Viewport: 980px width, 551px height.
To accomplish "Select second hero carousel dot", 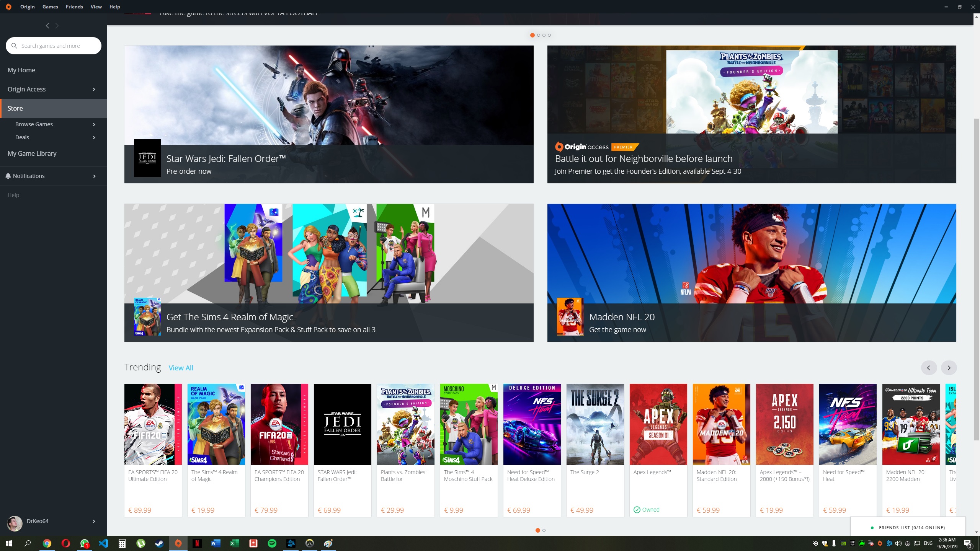I will coord(539,35).
